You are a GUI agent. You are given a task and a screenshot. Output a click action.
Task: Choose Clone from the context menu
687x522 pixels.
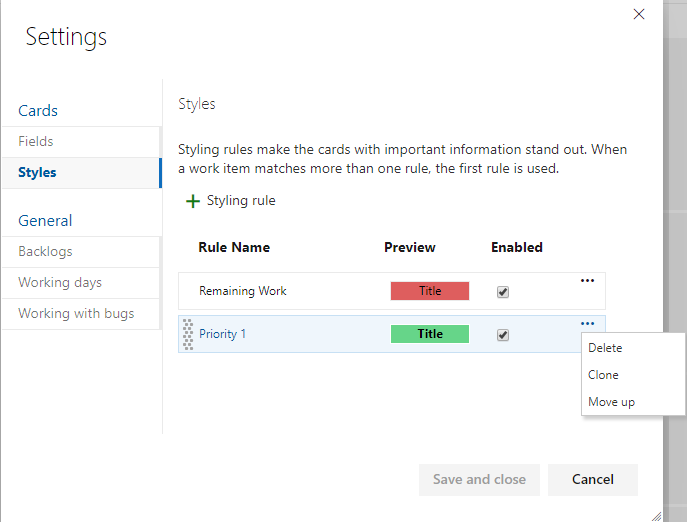603,375
